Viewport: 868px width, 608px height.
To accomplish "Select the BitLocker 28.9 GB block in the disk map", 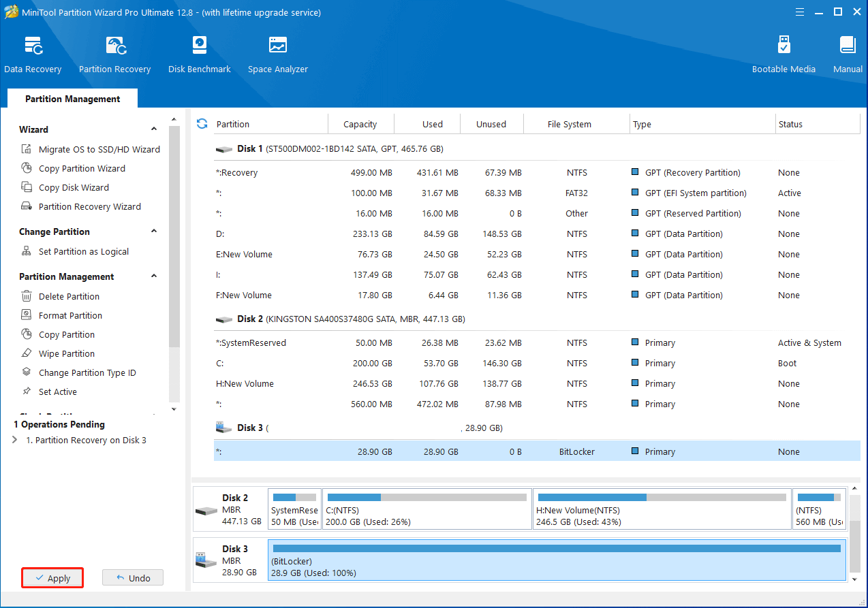I will point(557,560).
